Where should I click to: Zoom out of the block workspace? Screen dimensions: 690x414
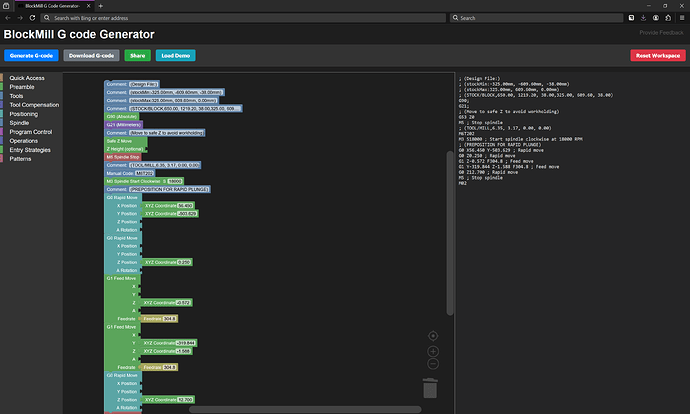point(433,364)
